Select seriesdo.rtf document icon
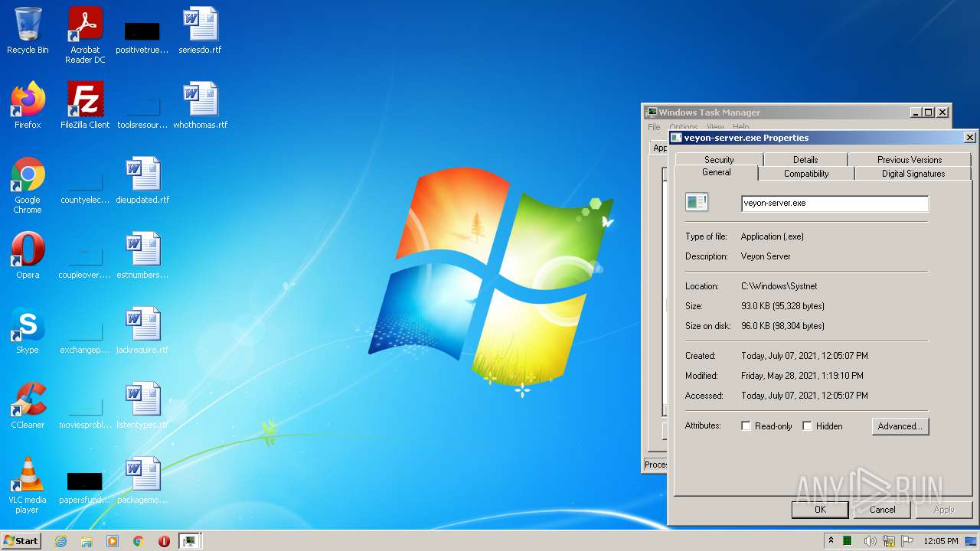Viewport: 980px width, 551px height. pyautogui.click(x=200, y=31)
